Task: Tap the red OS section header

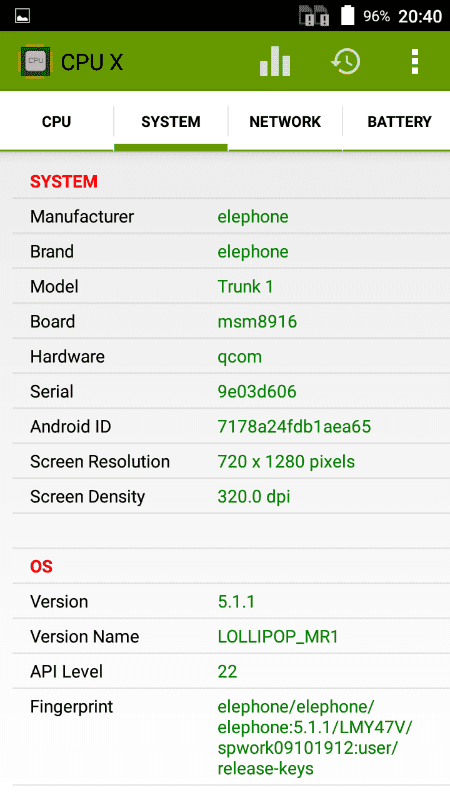Action: pos(41,566)
